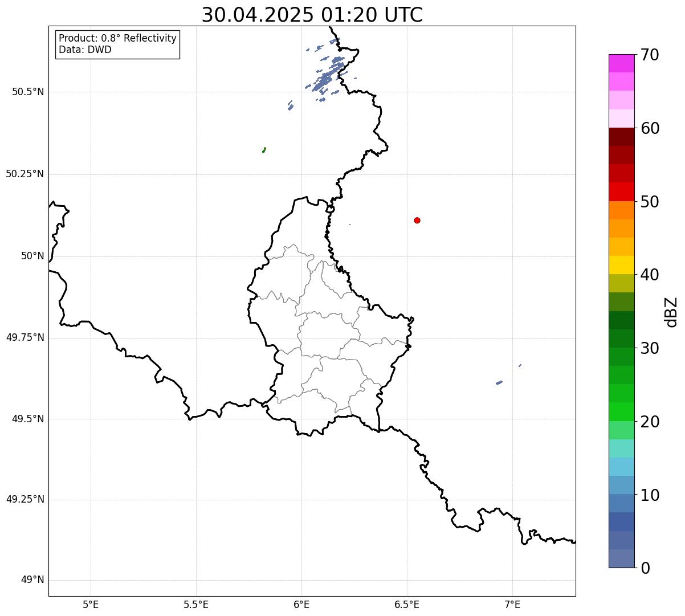This screenshot has height=616, width=685.
Task: Click the longitude label "7°E"
Action: pos(513,604)
